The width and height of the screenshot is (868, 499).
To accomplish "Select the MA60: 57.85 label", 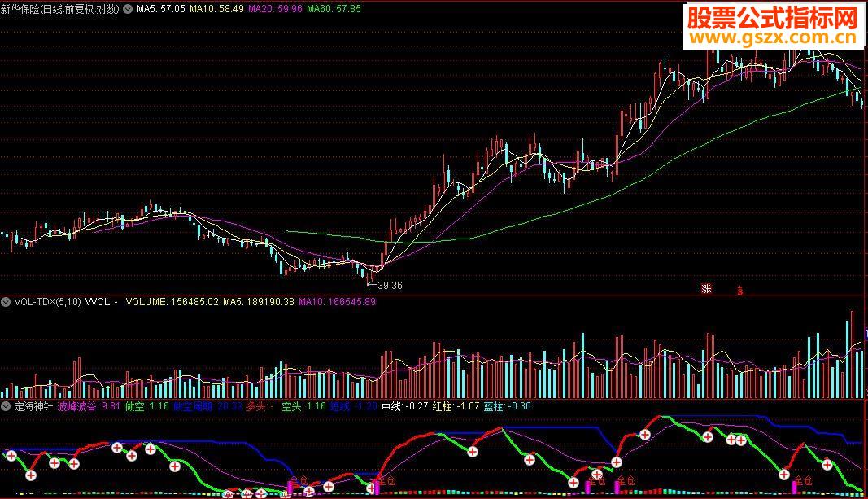I will coord(334,9).
